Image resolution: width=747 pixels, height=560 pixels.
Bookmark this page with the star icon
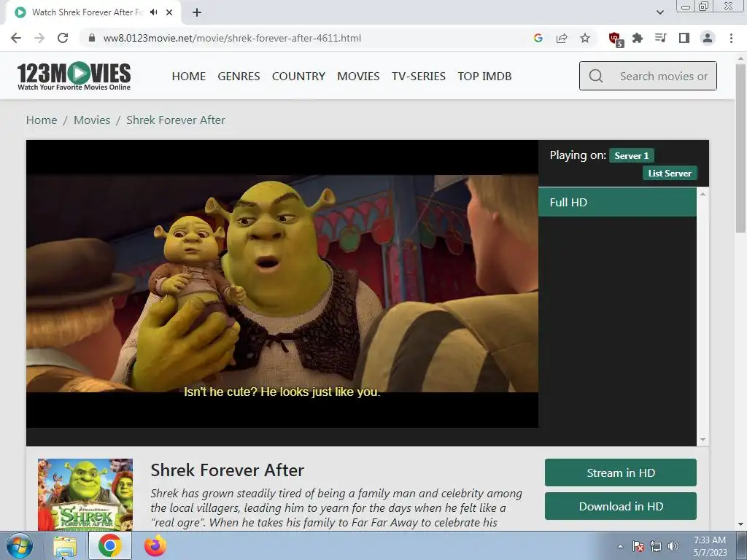(585, 38)
